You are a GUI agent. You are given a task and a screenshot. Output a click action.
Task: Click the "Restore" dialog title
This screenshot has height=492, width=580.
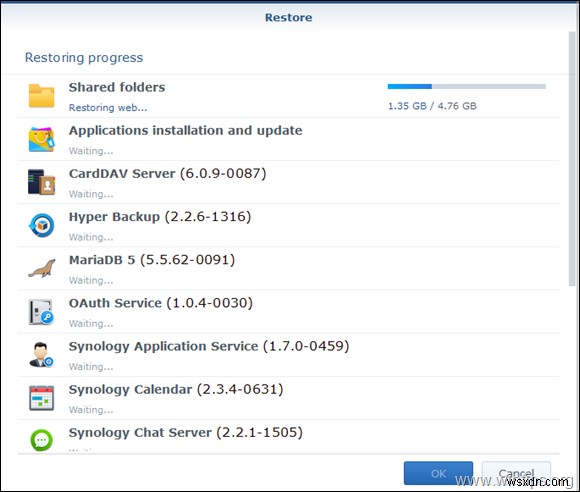coord(289,17)
